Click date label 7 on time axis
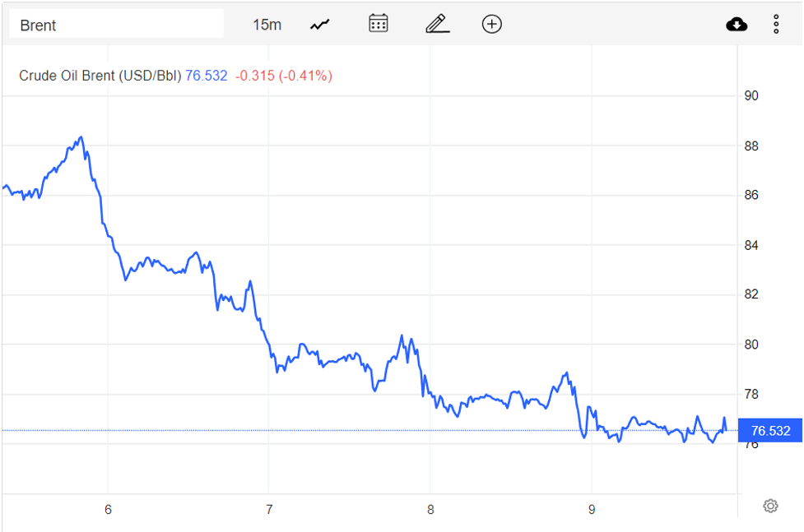The height and width of the screenshot is (532, 804). 269,509
